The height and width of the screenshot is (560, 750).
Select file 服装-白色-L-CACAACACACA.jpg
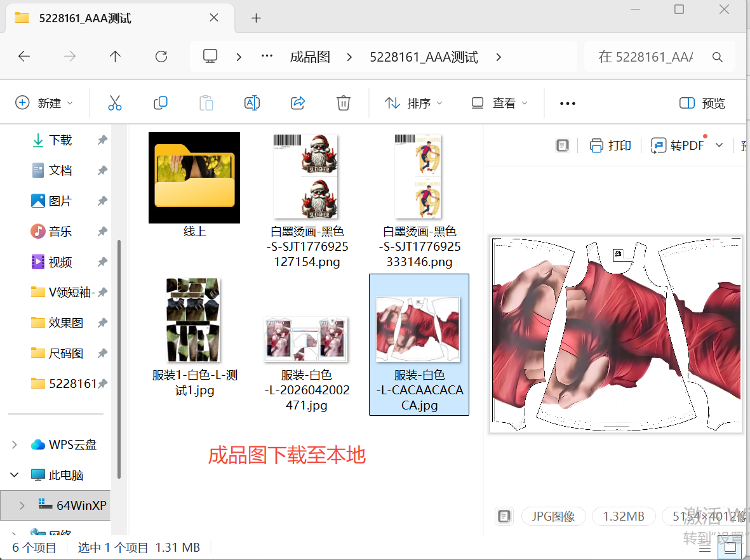coord(419,345)
